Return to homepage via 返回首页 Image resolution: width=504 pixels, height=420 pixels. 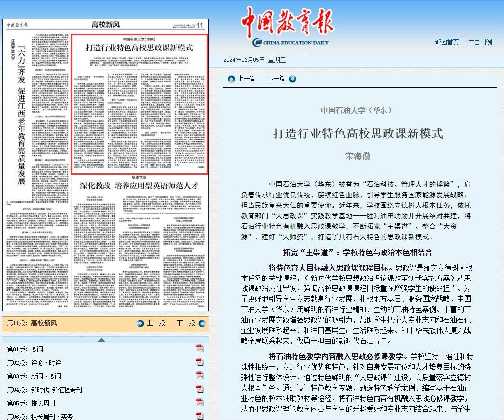(x=447, y=42)
